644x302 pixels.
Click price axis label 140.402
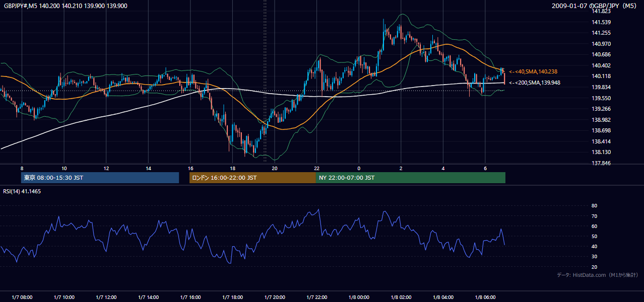[x=602, y=65]
